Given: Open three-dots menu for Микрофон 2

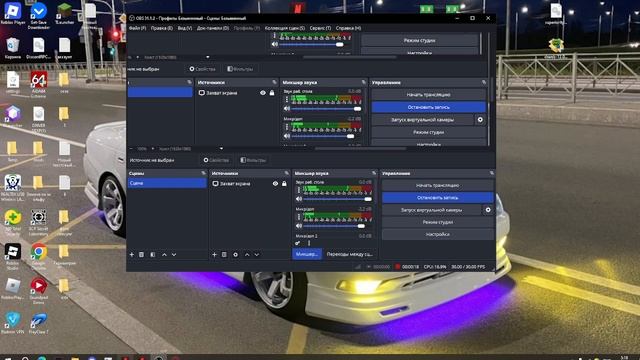Looking at the screenshot, I should (309, 243).
